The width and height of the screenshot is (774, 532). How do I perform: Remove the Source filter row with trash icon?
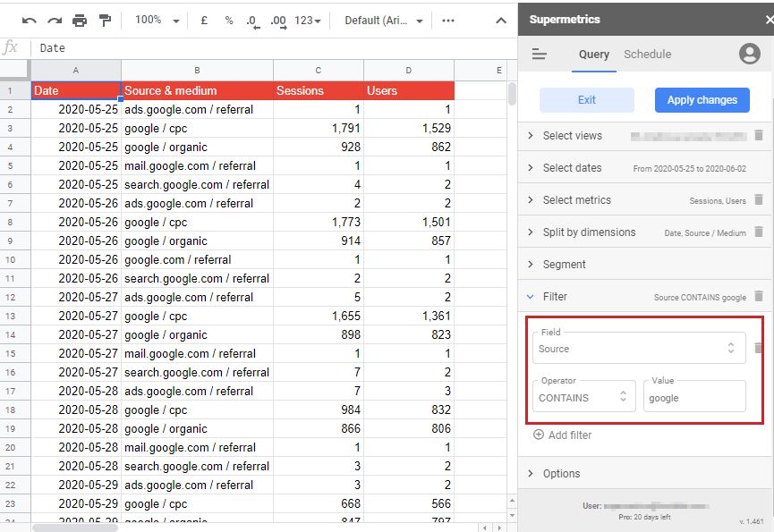coord(758,349)
